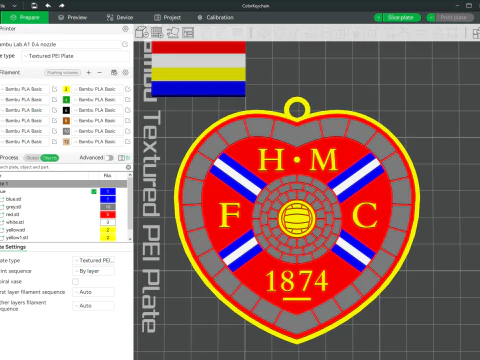Open the Filament settings gear icon
Image resolution: width=480 pixels, height=360 pixels.
tap(126, 72)
